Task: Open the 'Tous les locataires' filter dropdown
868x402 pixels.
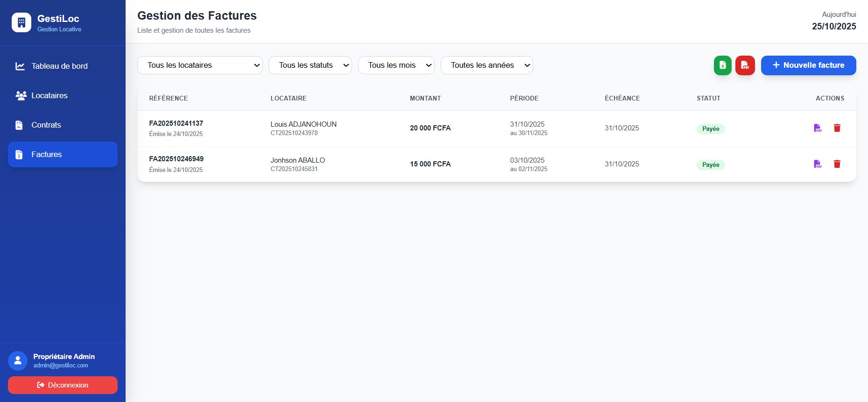Action: [x=200, y=65]
